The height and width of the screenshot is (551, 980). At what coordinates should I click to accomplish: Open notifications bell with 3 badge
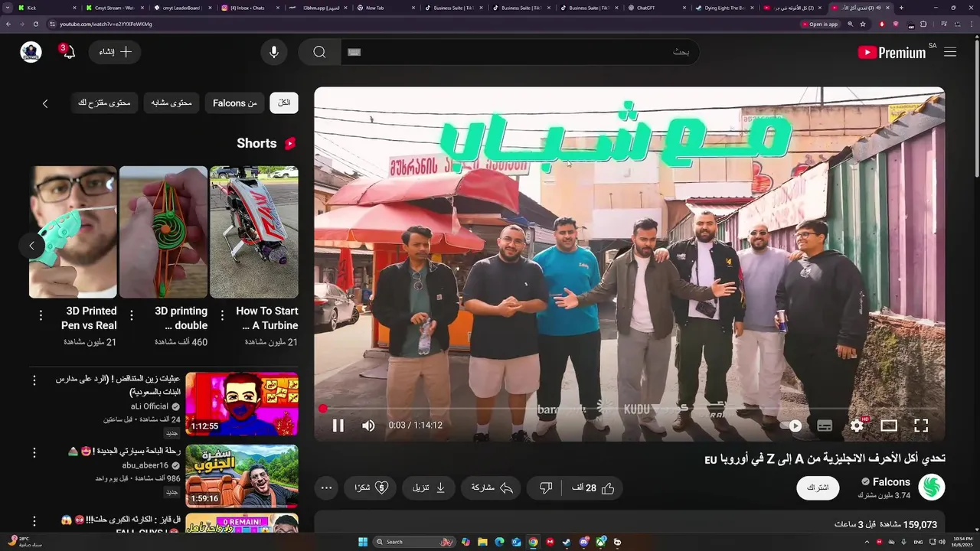coord(67,52)
